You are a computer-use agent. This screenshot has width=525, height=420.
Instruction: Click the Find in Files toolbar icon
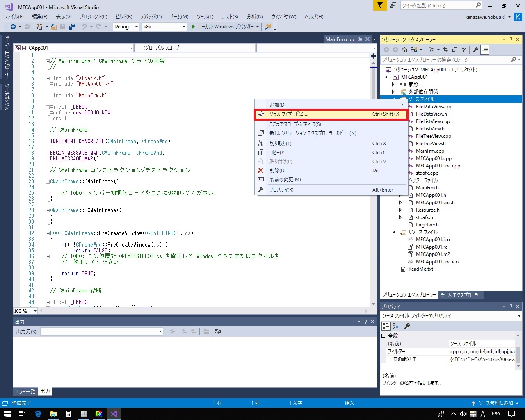click(268, 27)
